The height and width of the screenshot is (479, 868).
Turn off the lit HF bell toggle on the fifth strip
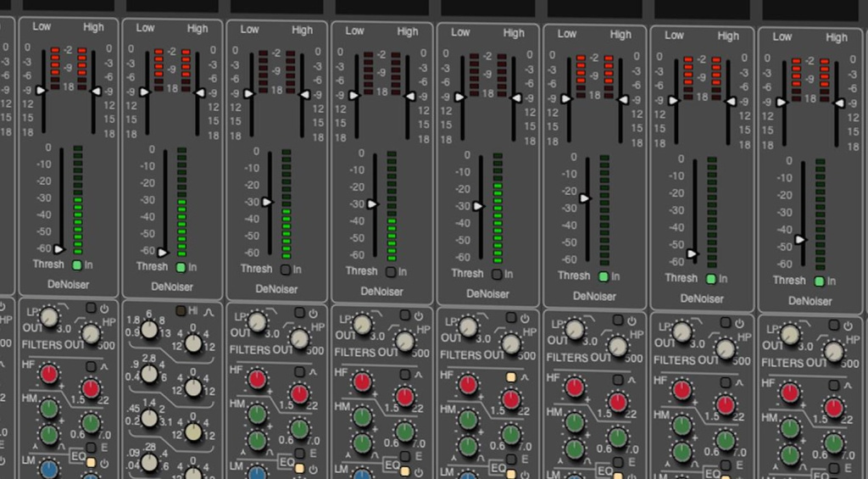pyautogui.click(x=511, y=377)
